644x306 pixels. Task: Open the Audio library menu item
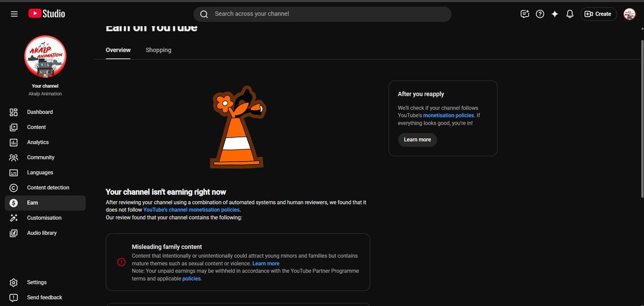point(45,233)
